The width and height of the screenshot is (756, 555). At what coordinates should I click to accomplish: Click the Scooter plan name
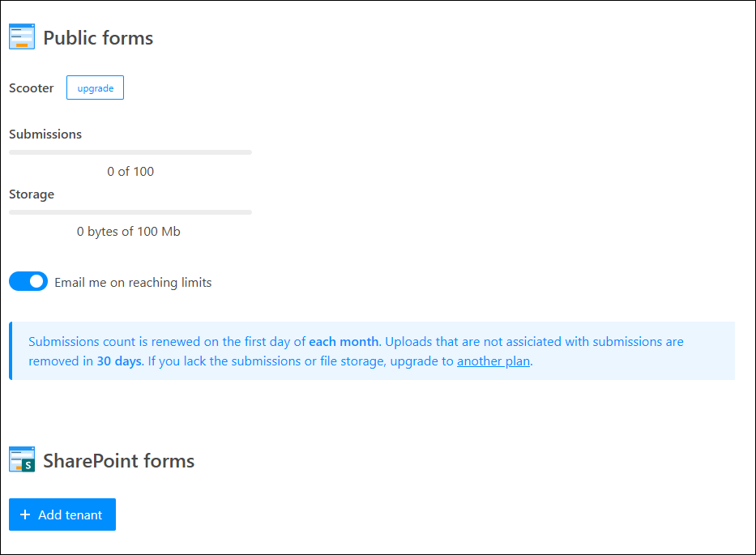tap(32, 88)
